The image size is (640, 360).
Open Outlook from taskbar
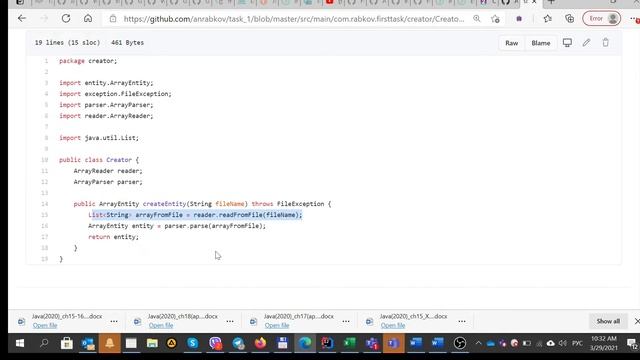(88, 343)
